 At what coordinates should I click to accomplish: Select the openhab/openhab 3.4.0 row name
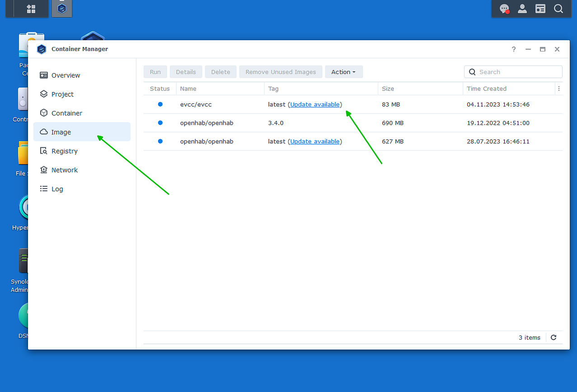coord(207,123)
